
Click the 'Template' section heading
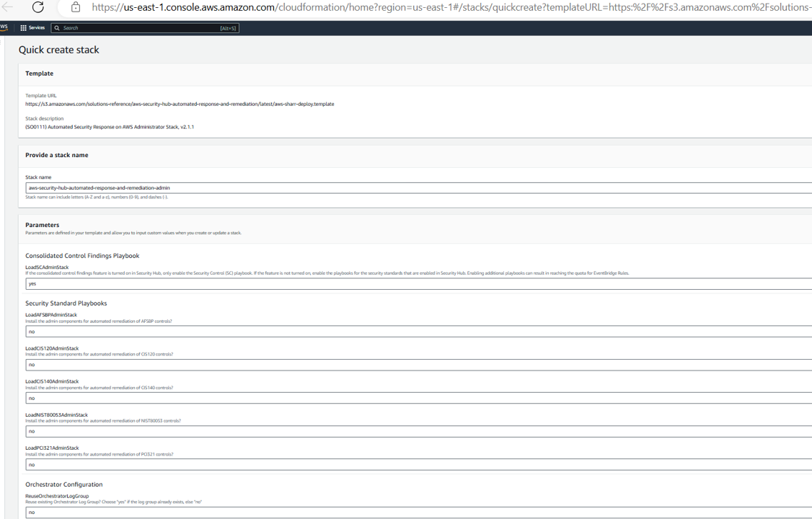(40, 74)
